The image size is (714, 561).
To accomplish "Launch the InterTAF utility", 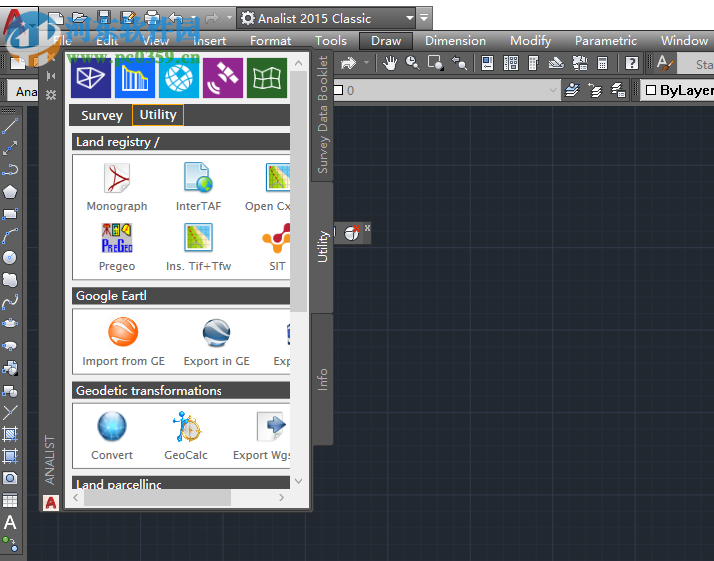I will [x=198, y=180].
